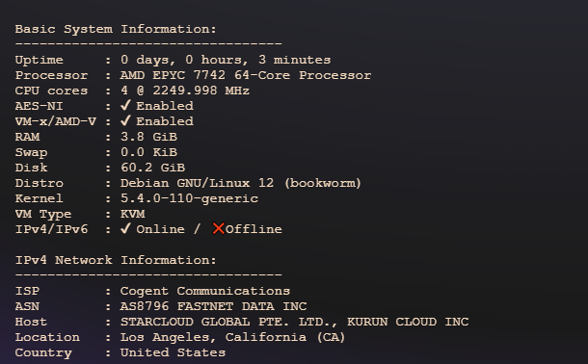Click the Debian GNU/Linux 12 bookworm text
Viewport: 588px width, 364px height.
coord(240,183)
